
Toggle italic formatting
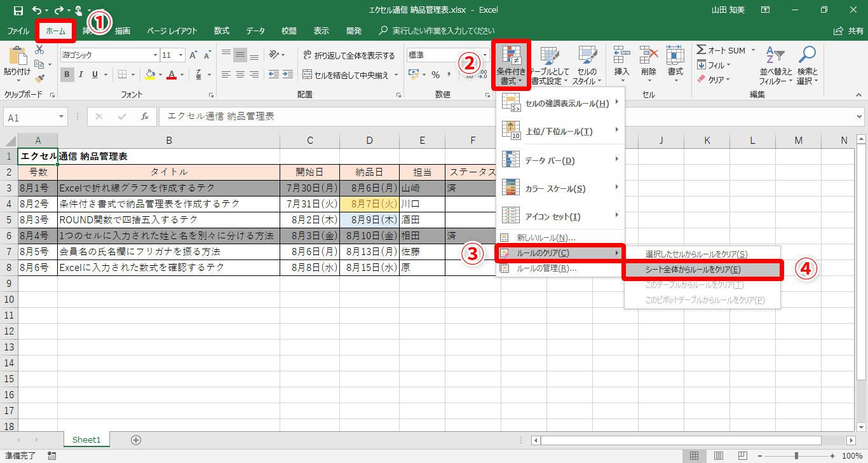(81, 74)
